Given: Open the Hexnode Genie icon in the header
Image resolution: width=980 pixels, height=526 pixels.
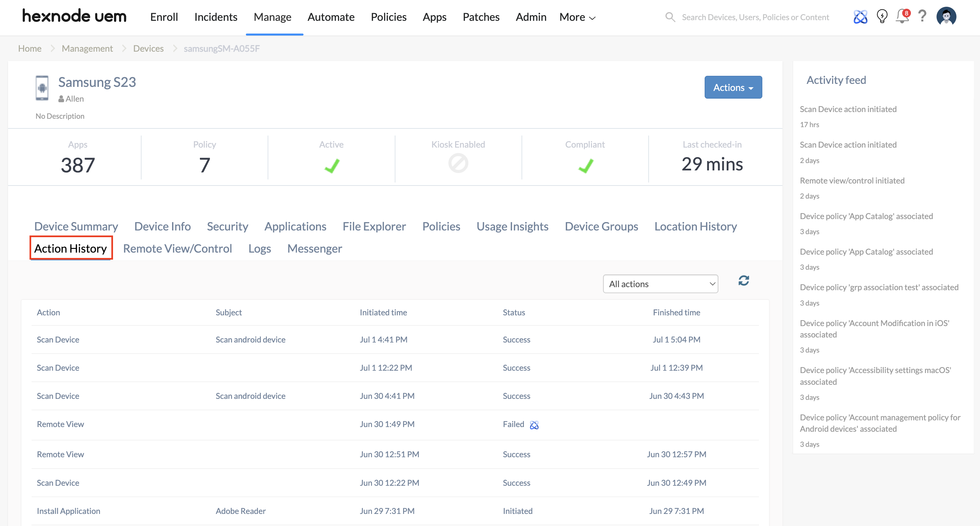Looking at the screenshot, I should 860,17.
